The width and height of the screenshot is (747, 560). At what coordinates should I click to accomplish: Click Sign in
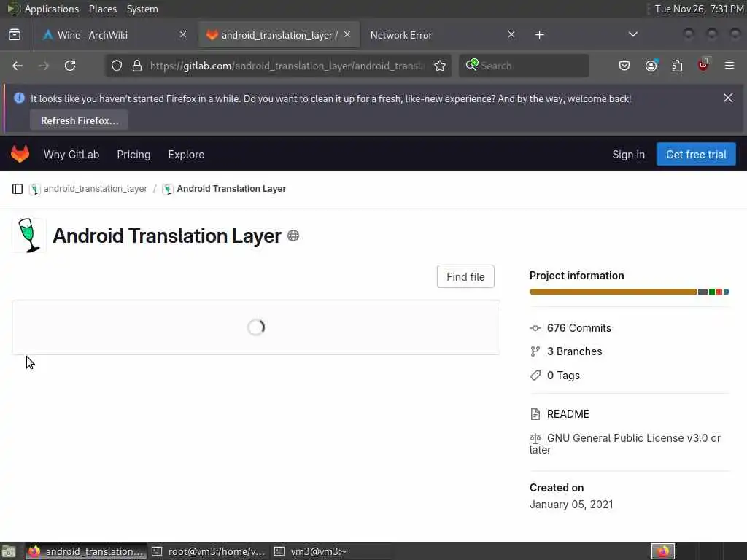628,155
